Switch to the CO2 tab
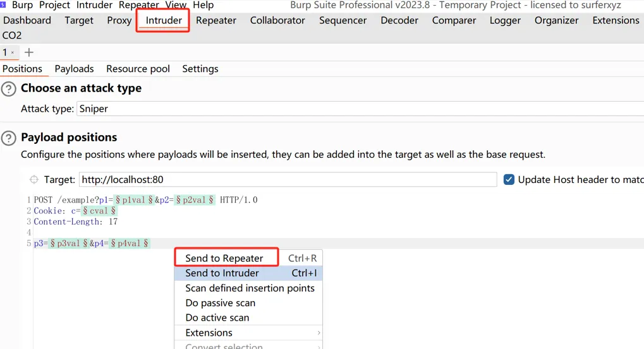Image resolution: width=644 pixels, height=349 pixels. point(12,35)
